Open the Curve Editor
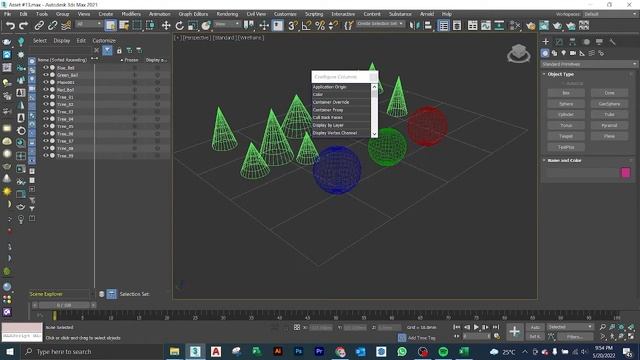640x360 pixels. [486, 26]
